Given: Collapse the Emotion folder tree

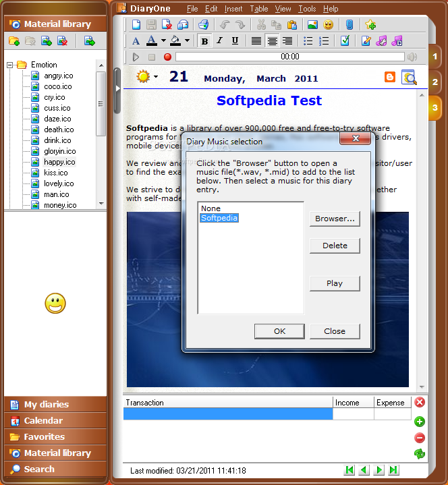Looking at the screenshot, I should click(x=10, y=65).
